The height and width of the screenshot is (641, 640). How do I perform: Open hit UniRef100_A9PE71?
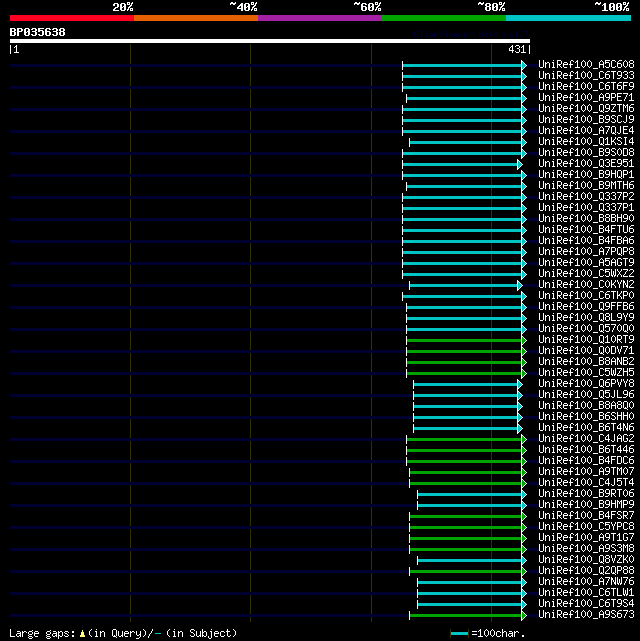586,98
